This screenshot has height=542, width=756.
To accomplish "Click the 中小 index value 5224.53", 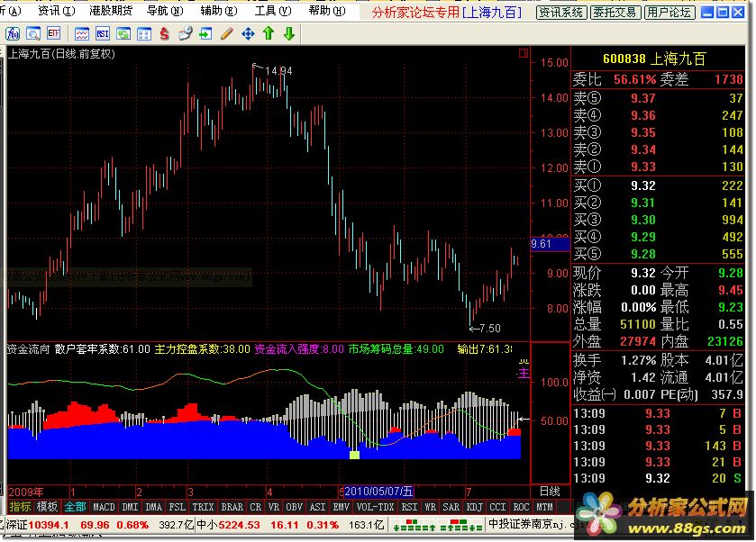I will click(x=238, y=525).
